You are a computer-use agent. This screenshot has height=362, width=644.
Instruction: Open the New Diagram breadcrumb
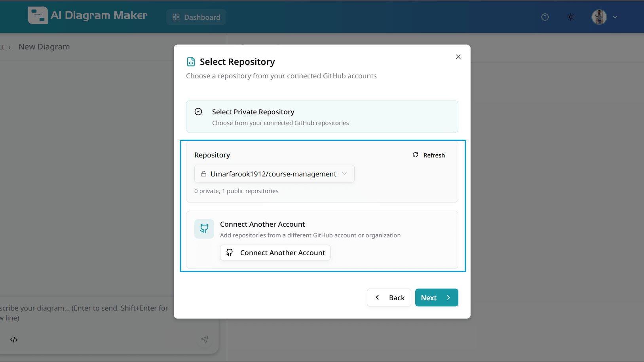pyautogui.click(x=44, y=47)
